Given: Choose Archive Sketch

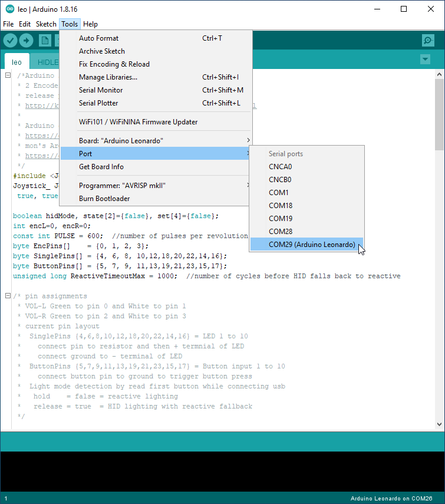Looking at the screenshot, I should click(x=156, y=51).
